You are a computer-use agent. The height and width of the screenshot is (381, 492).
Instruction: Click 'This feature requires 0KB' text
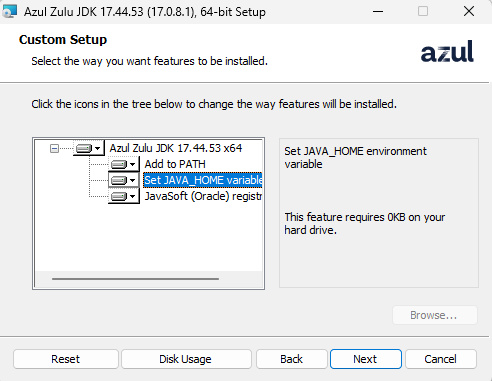click(x=364, y=224)
